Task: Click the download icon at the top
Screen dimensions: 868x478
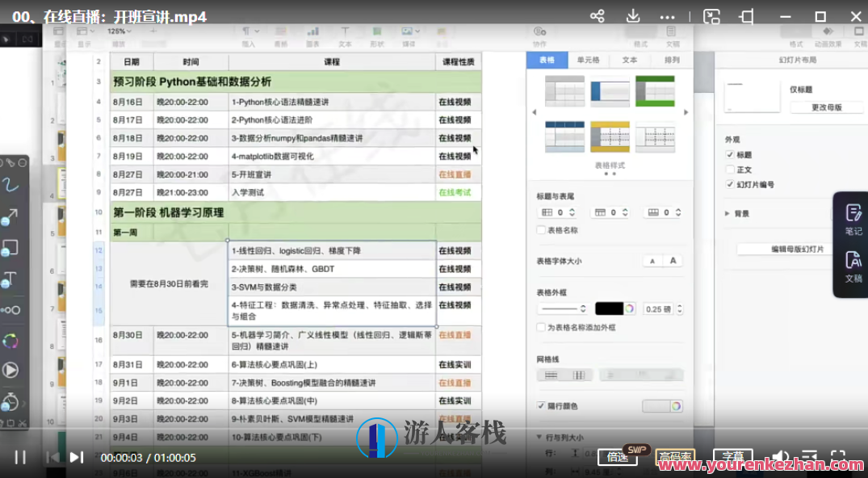Action: [x=633, y=16]
